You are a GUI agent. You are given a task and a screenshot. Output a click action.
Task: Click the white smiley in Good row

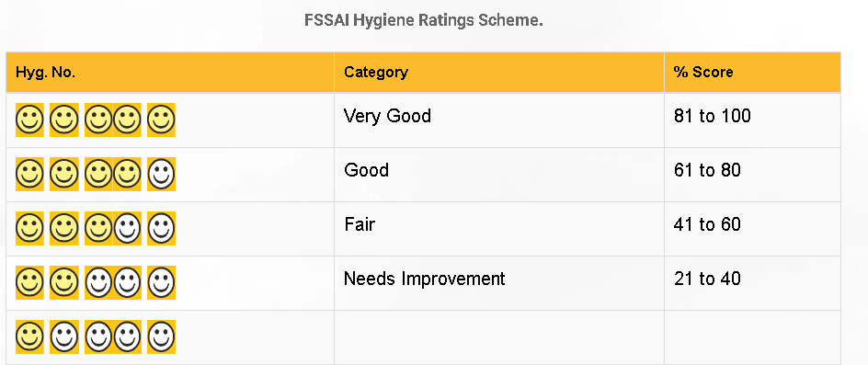click(x=161, y=174)
